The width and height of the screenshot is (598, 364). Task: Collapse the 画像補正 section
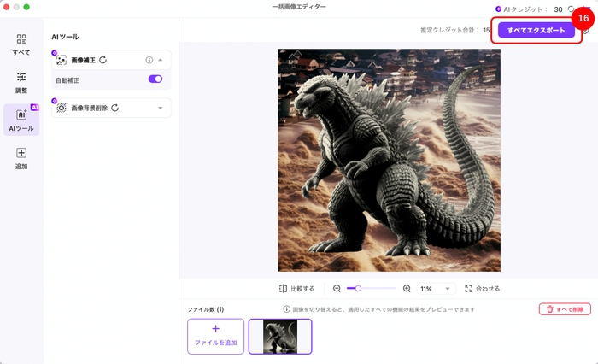coord(161,60)
